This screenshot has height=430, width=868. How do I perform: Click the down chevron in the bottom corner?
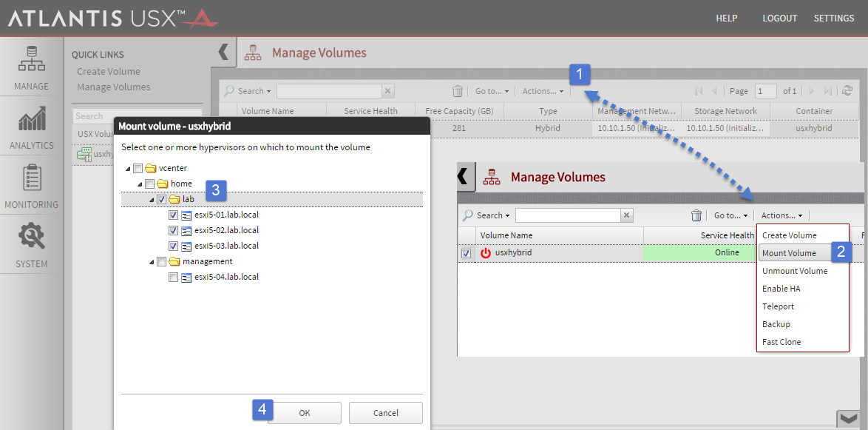847,418
